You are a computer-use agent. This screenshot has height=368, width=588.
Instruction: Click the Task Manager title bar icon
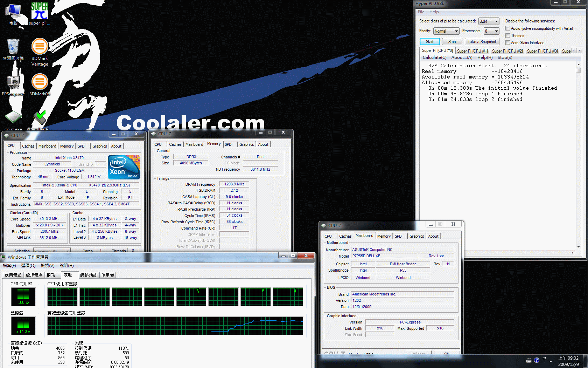click(x=3, y=257)
